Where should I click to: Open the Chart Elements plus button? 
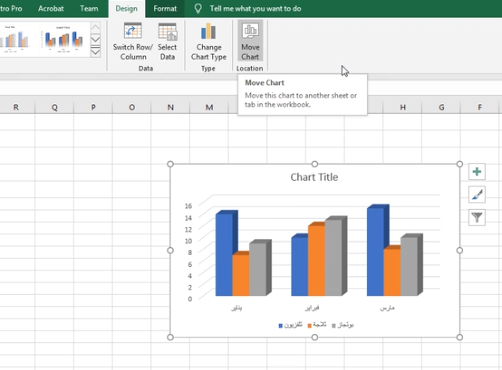pos(477,172)
